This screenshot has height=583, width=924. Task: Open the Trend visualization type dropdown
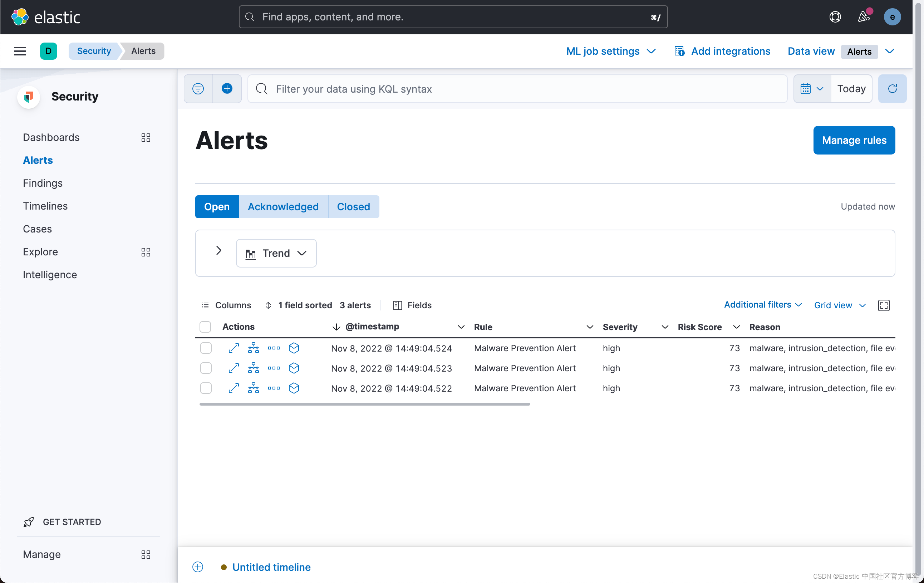tap(276, 253)
